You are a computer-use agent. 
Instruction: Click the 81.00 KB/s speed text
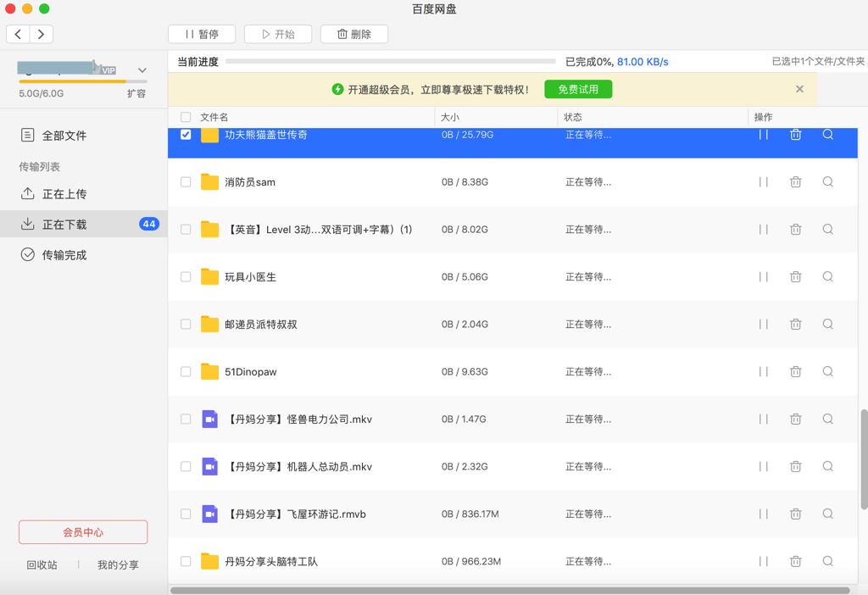tap(643, 62)
